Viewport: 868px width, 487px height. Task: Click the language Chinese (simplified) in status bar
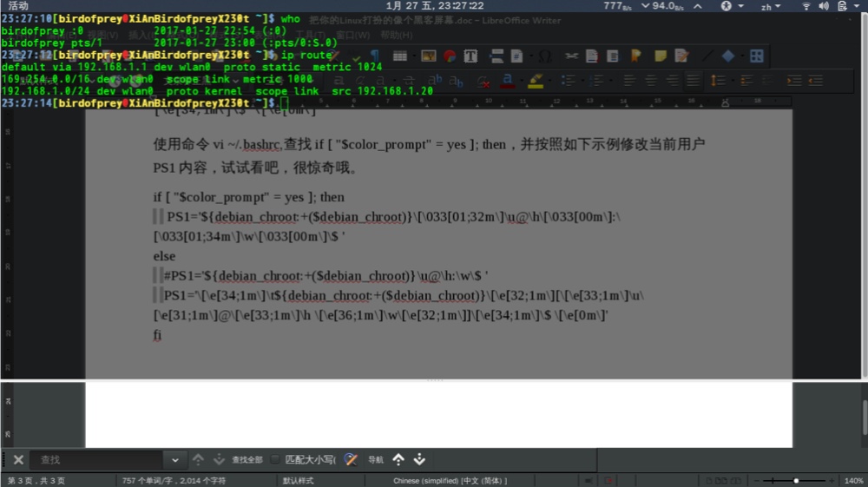450,480
